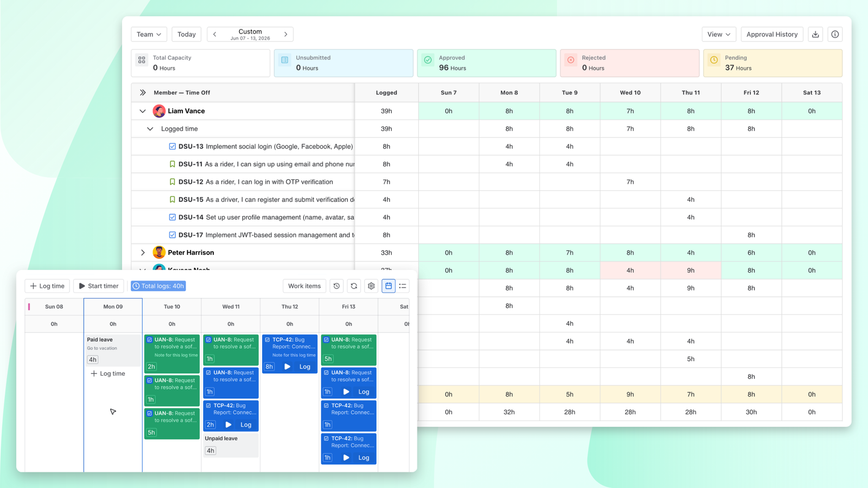Open Approval History

click(x=772, y=34)
